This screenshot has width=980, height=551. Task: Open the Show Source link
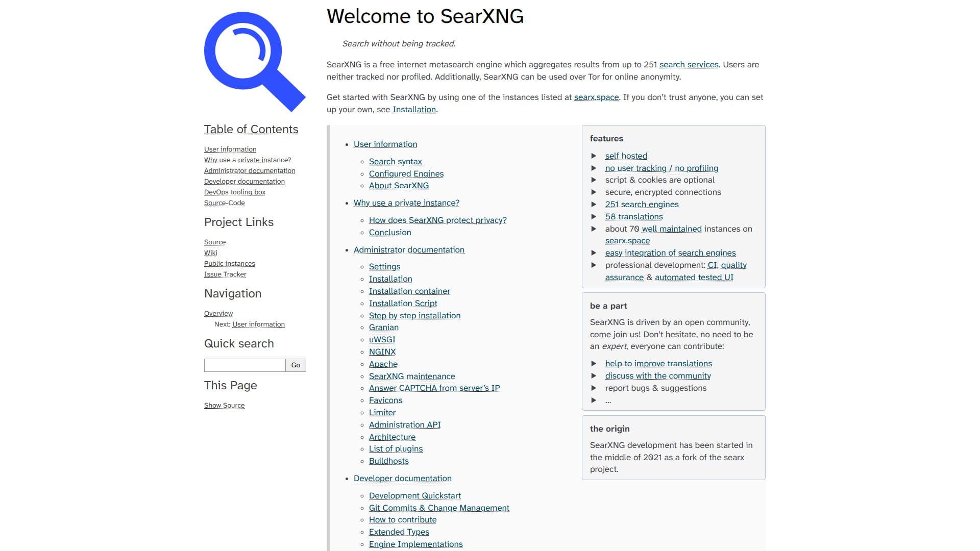click(225, 406)
